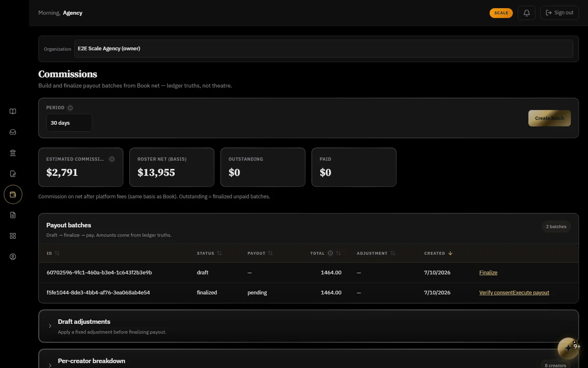Click batch ID f5fe1044-8de3-4bb4-af76-3ea068ab4e54

click(98, 293)
